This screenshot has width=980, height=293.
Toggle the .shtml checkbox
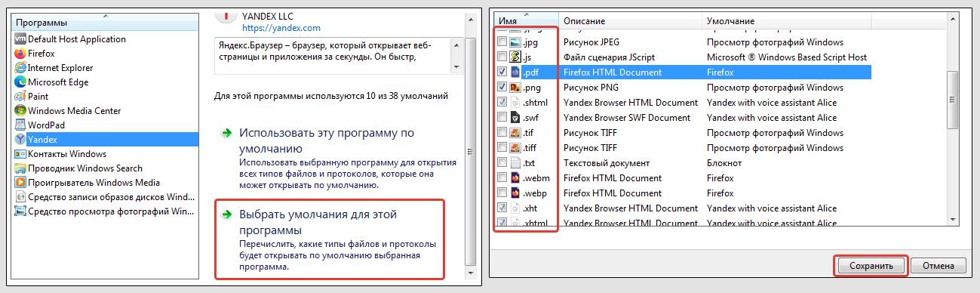pos(502,103)
